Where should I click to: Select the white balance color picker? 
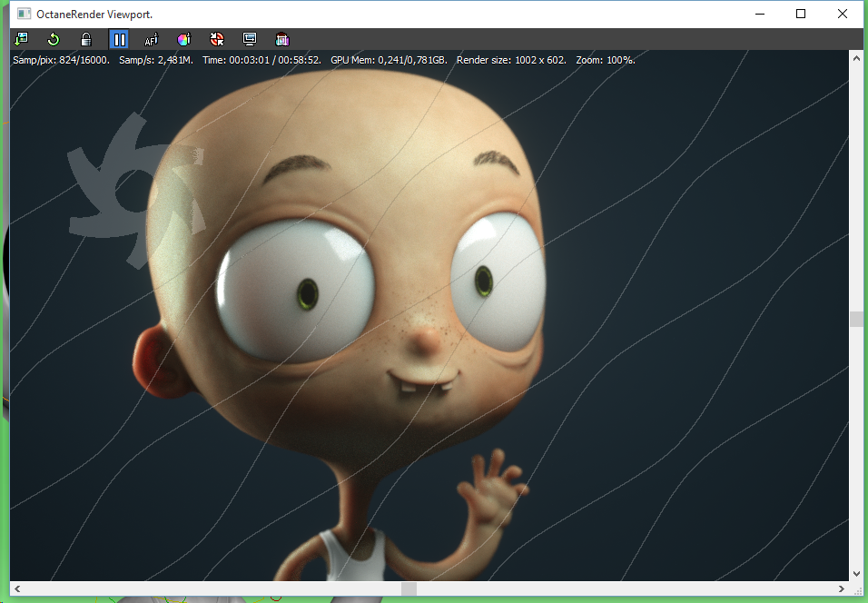[x=183, y=39]
